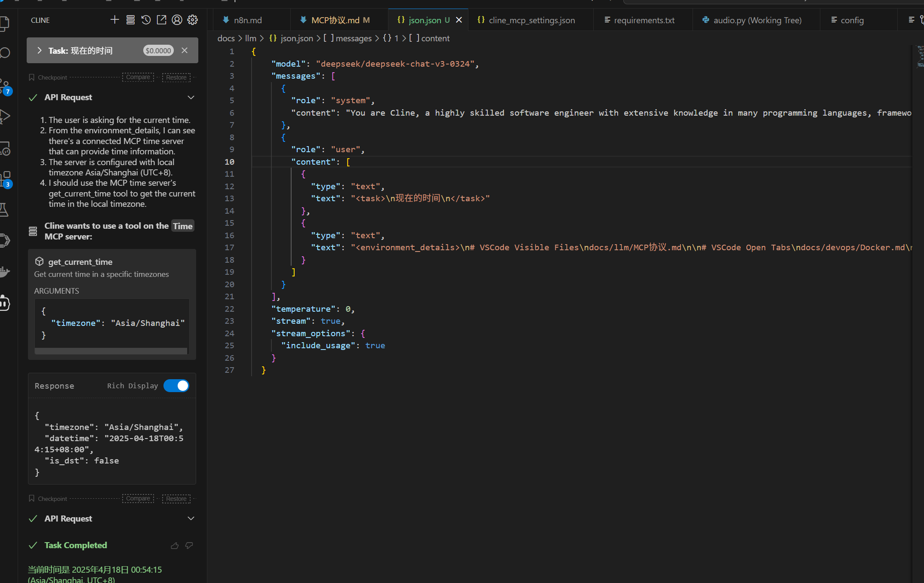924x583 pixels.
Task: Click messages in the breadcrumb path
Action: [353, 38]
